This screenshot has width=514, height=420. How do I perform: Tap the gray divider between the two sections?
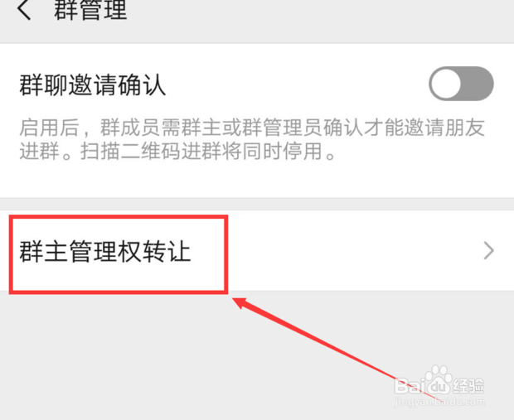coord(257,204)
